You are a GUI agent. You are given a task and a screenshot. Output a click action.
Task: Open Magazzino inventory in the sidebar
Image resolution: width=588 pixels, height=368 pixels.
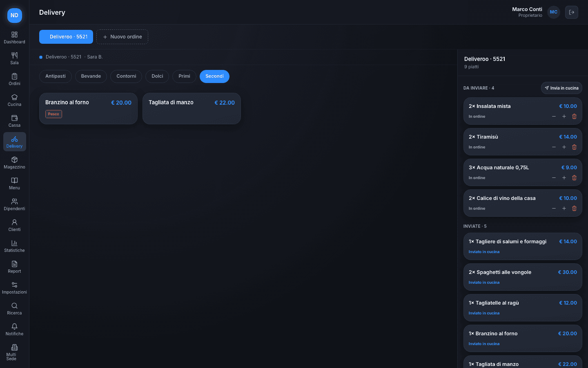tap(14, 163)
